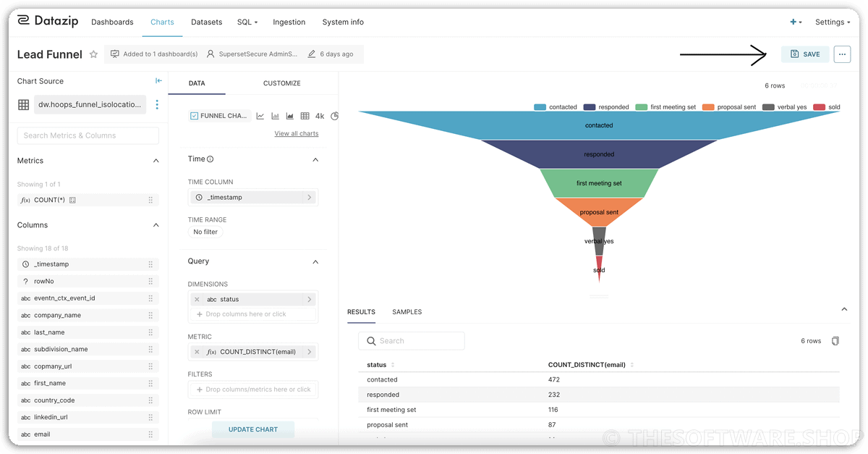
Task: Collapse the Chart Source panel arrow icon
Action: point(158,81)
